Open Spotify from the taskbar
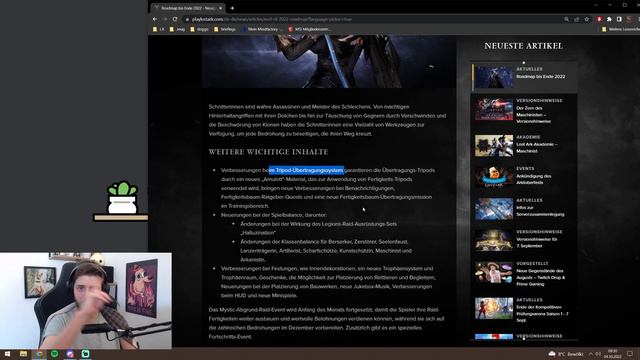 54,354
